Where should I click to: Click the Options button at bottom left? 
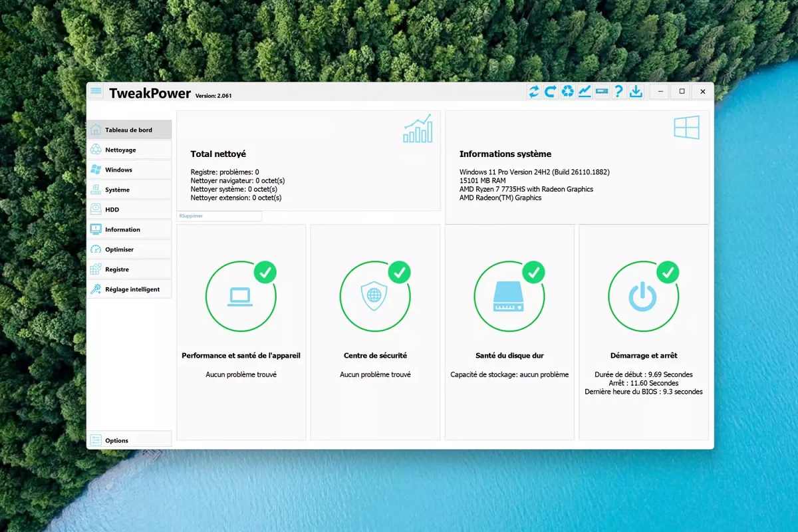point(129,440)
